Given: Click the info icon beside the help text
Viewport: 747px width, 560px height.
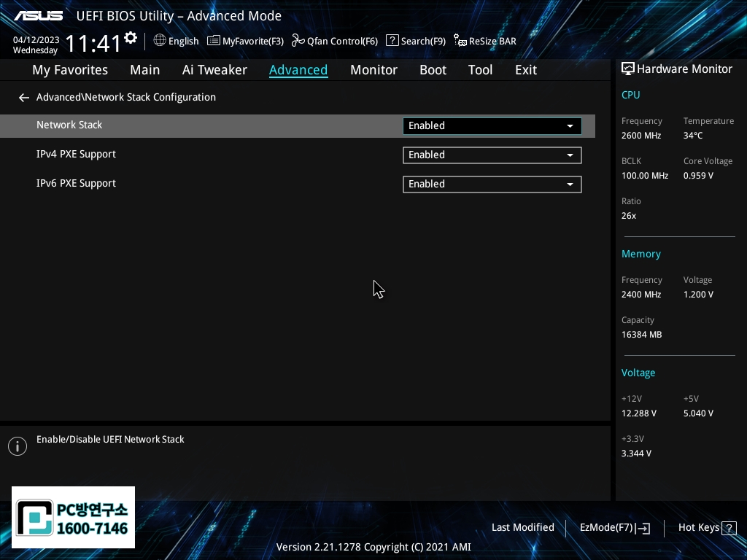Looking at the screenshot, I should [18, 446].
